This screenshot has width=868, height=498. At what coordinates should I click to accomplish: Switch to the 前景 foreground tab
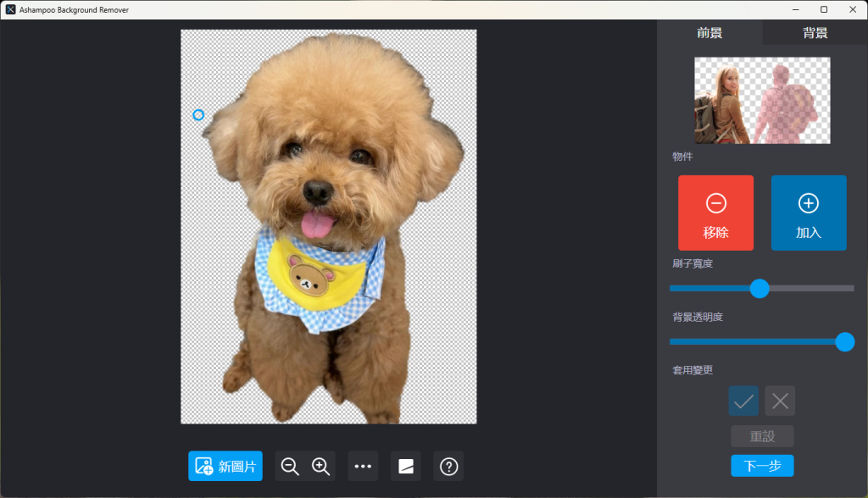click(x=710, y=33)
